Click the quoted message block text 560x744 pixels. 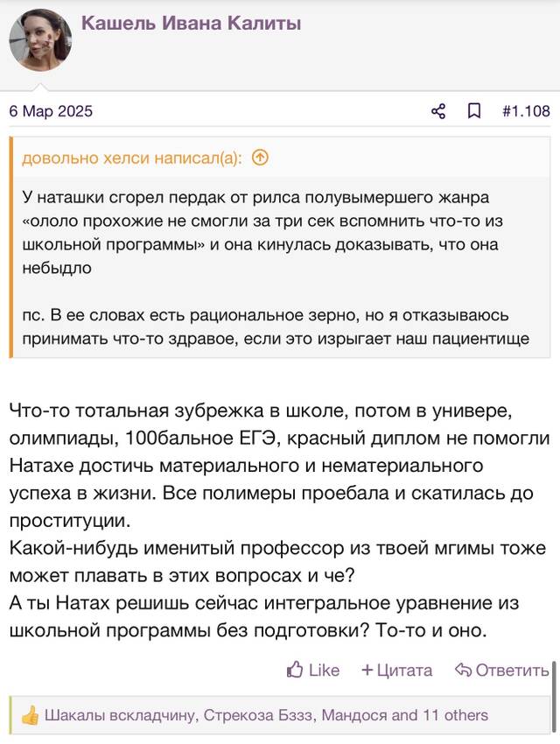[x=276, y=268]
